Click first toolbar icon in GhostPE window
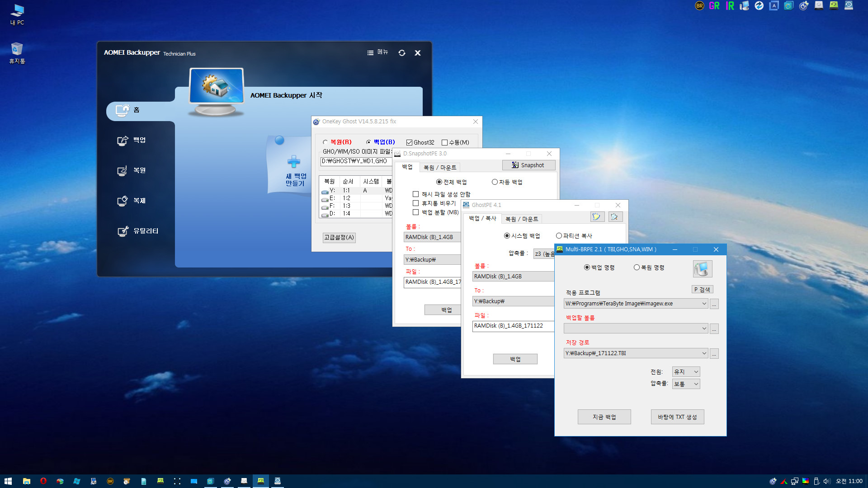Screen dimensions: 868x488 coord(597,217)
